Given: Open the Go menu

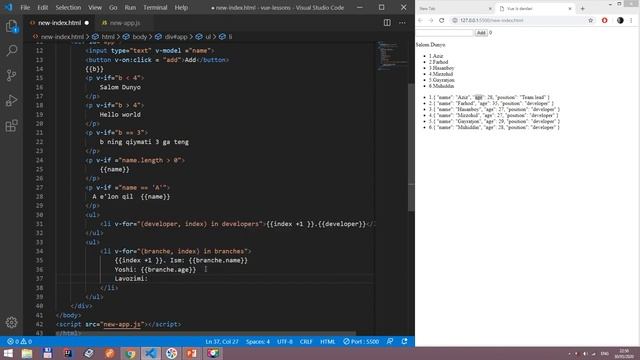Looking at the screenshot, I should tap(113, 7).
